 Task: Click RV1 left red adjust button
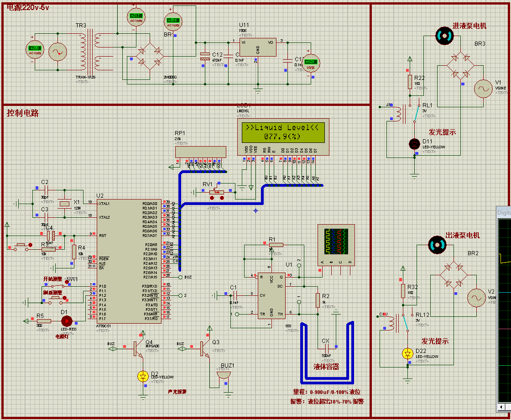[212, 198]
